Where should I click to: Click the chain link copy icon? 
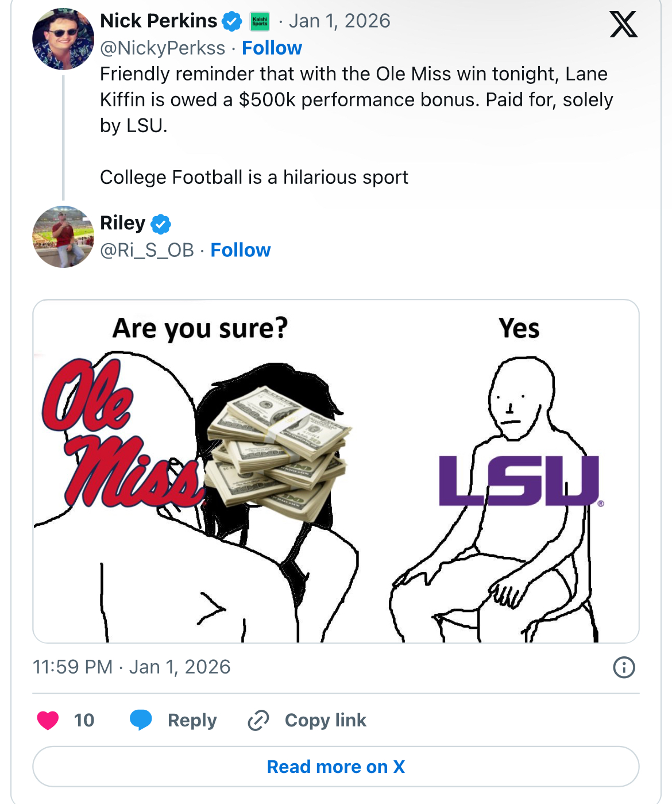click(258, 720)
